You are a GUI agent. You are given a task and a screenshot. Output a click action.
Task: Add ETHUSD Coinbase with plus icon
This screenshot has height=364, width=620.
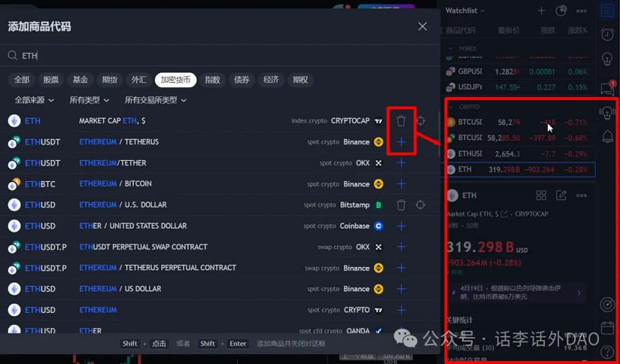(401, 226)
